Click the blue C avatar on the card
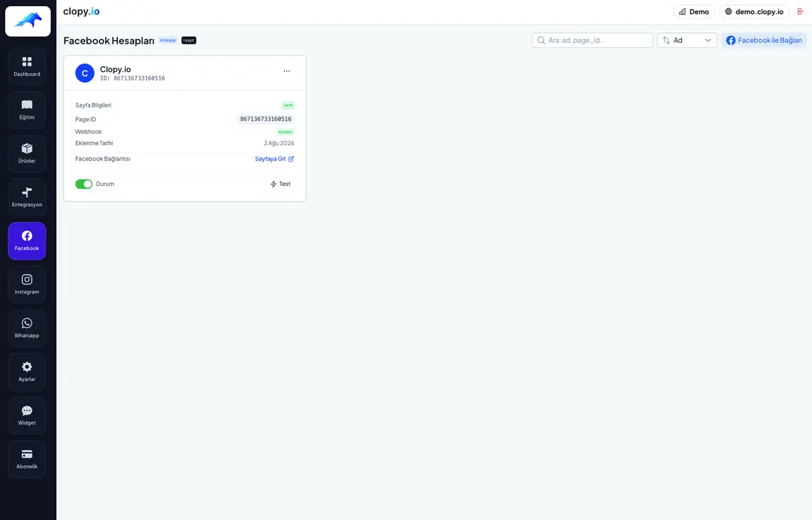Screen dimensions: 812x520 click(85, 73)
